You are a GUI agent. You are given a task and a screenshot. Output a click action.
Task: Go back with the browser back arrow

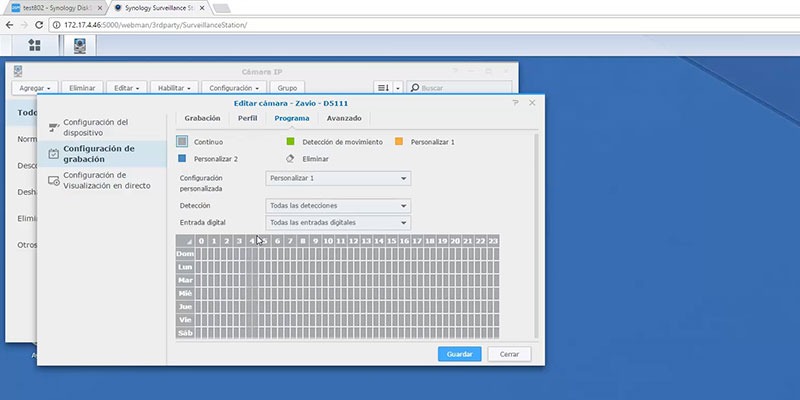click(x=9, y=25)
